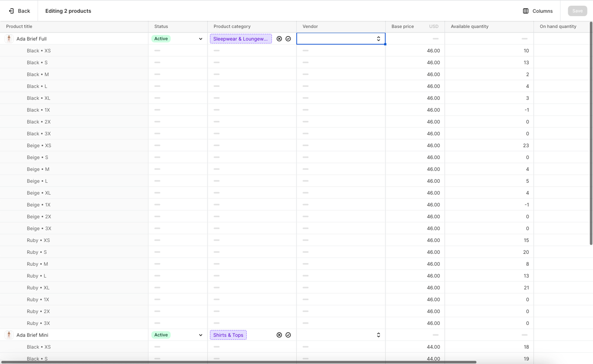Confirm Shirts & Tops category suggestion
Image resolution: width=593 pixels, height=364 pixels.
(288, 335)
